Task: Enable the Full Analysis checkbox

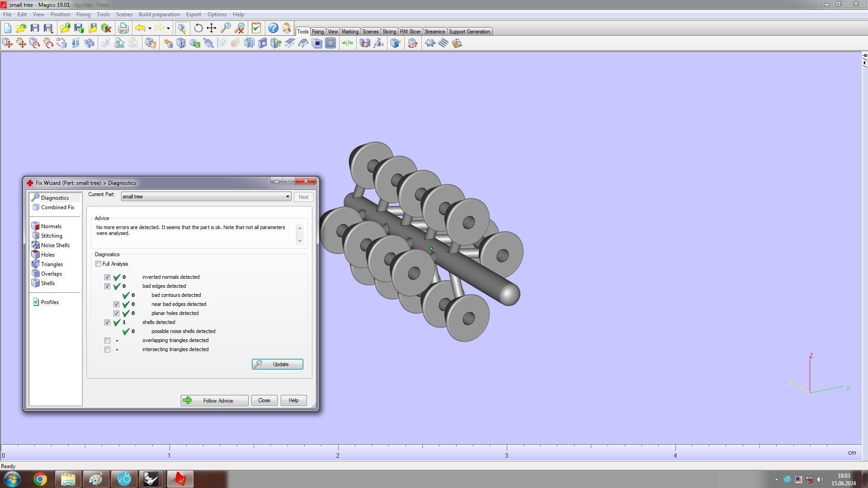Action: click(98, 264)
